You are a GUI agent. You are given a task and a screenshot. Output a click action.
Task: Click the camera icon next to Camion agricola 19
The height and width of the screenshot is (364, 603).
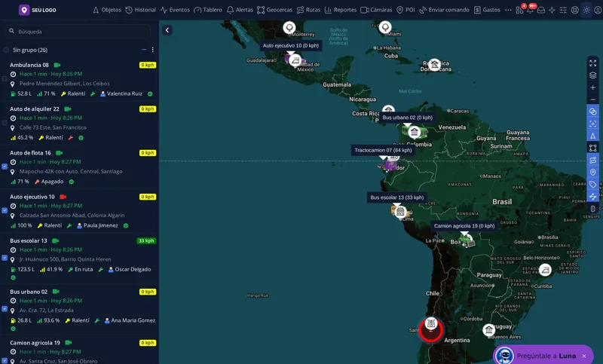coord(69,342)
